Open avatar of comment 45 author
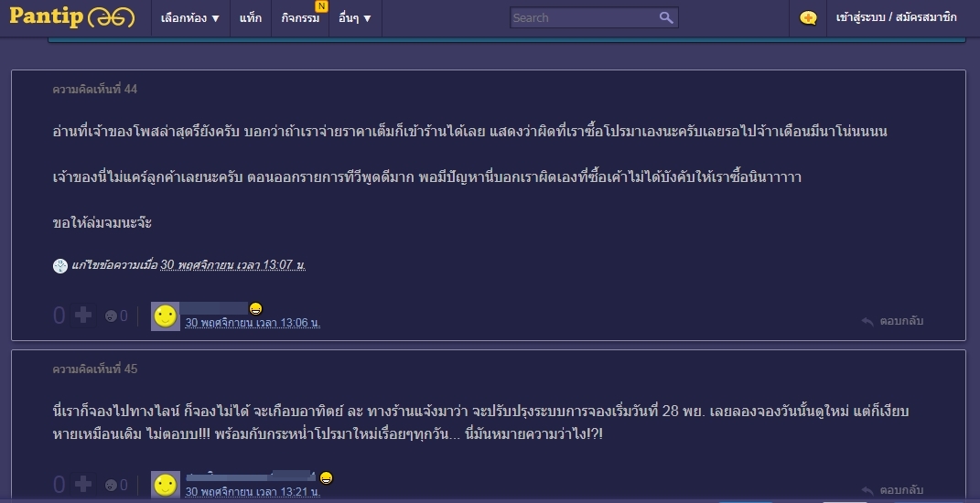This screenshot has height=503, width=980. click(166, 485)
